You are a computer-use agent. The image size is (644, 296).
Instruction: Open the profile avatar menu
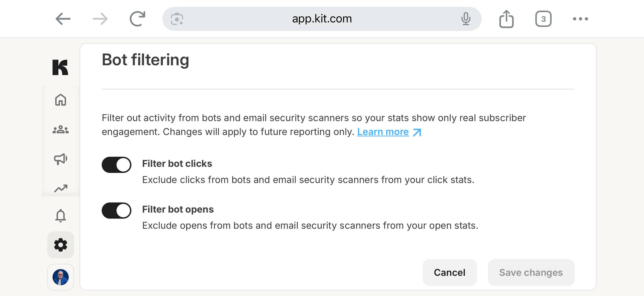(61, 277)
